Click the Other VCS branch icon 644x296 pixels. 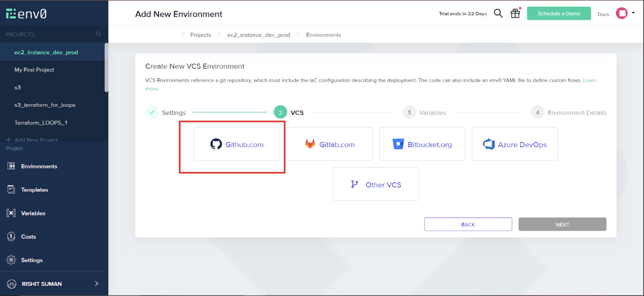355,184
